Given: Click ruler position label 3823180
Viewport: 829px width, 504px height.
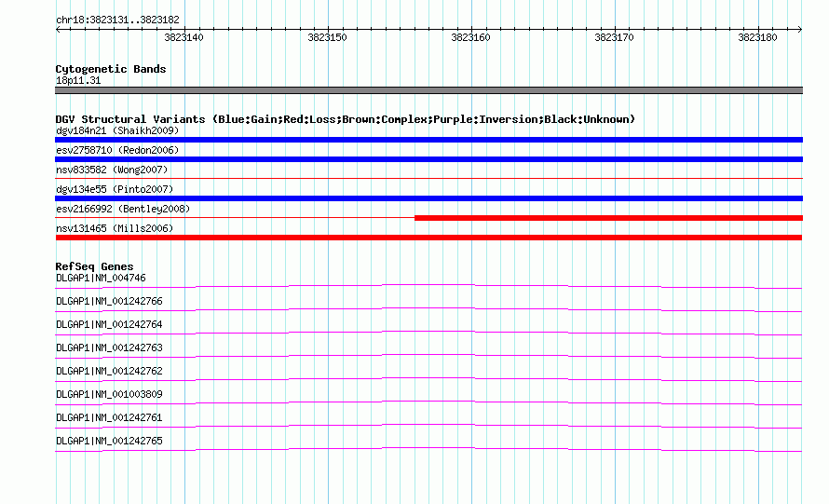Looking at the screenshot, I should pos(757,37).
